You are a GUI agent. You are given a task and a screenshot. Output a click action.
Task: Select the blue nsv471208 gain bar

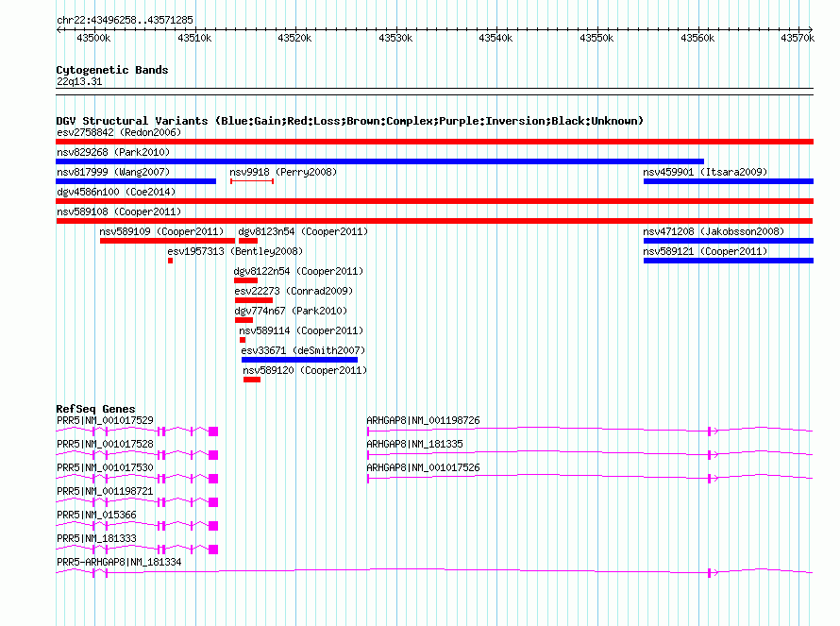(728, 241)
